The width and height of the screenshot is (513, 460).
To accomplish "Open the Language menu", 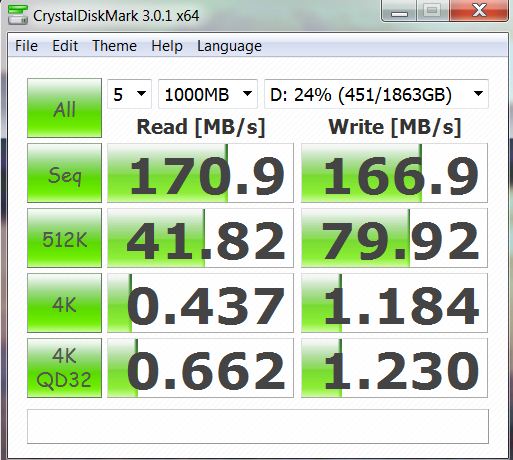I will tap(229, 46).
